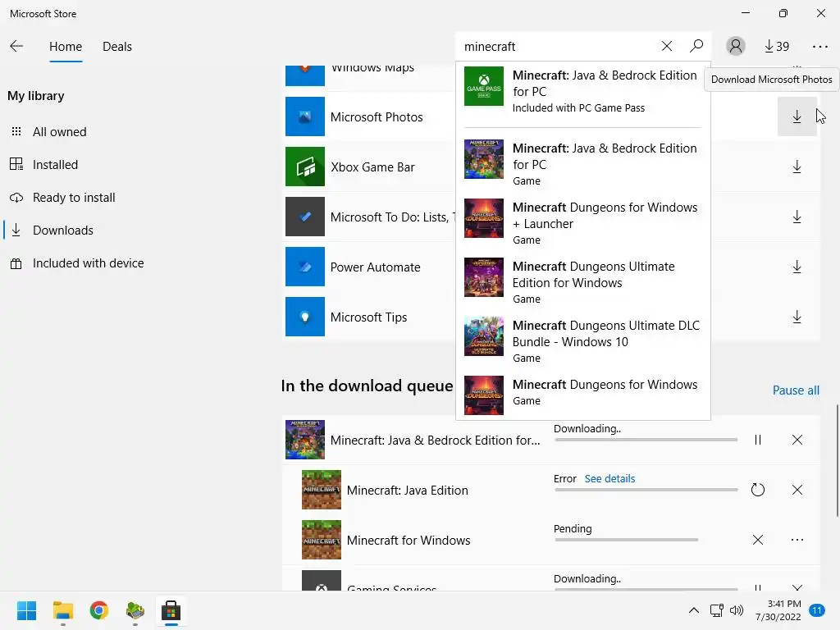Open the Minecraft block taskbar icon
Viewport: 840px width, 630px height.
pos(135,610)
